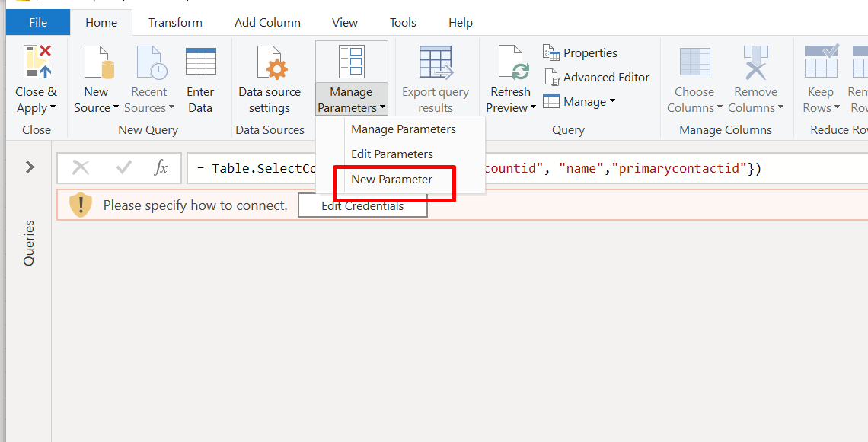This screenshot has width=868, height=442.
Task: Expand the Manage Parameters dropdown arrow
Action: point(382,108)
